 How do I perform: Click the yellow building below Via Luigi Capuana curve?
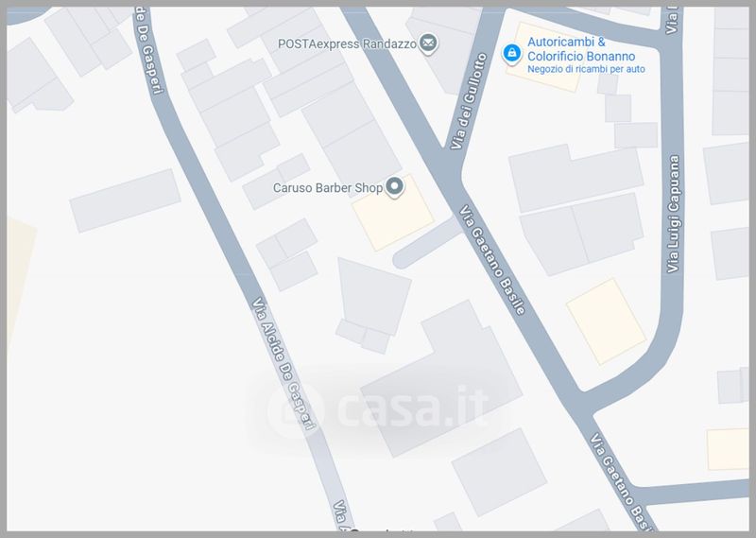(x=606, y=321)
